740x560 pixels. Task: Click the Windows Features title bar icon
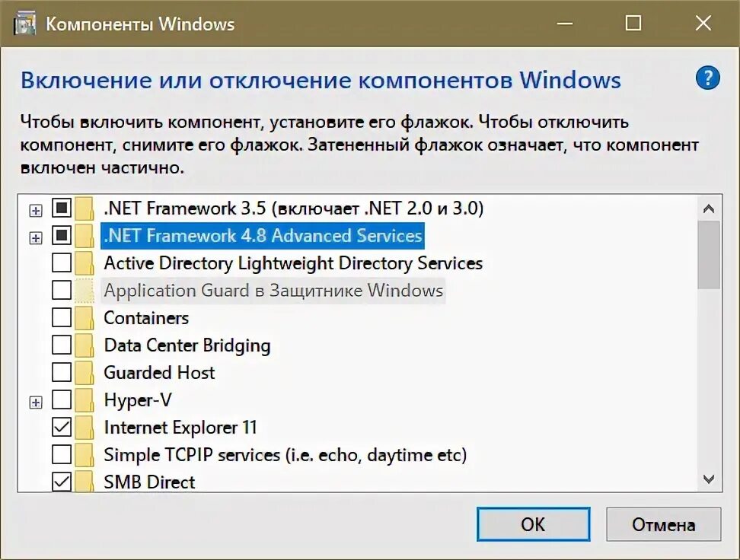click(26, 23)
